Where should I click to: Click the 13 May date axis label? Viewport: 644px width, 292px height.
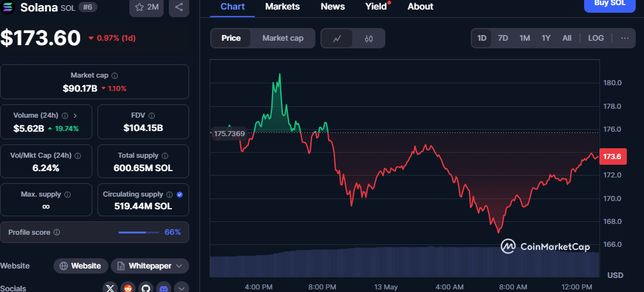386,287
